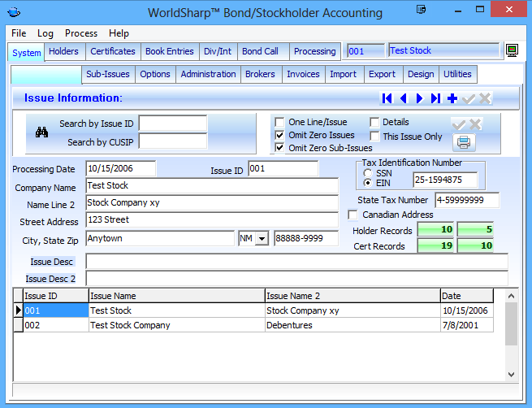Tick the Canadian Address checkbox
The image size is (532, 408).
[353, 215]
